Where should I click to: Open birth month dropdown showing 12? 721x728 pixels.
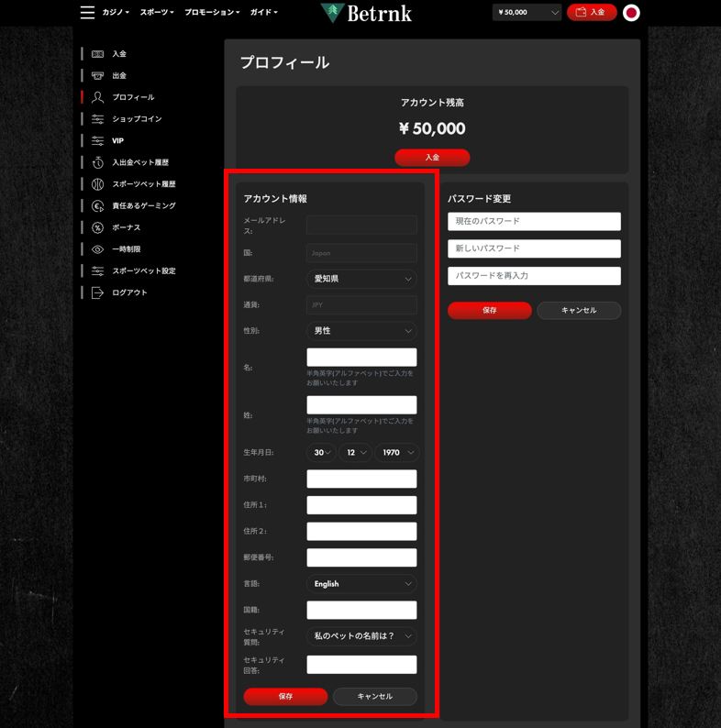(355, 453)
